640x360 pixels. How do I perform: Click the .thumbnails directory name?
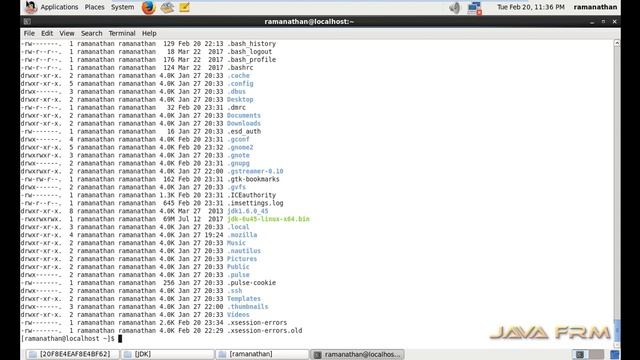248,307
